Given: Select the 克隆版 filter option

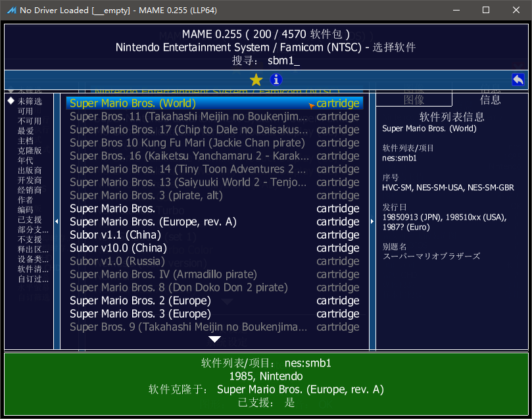Looking at the screenshot, I should click(30, 150).
